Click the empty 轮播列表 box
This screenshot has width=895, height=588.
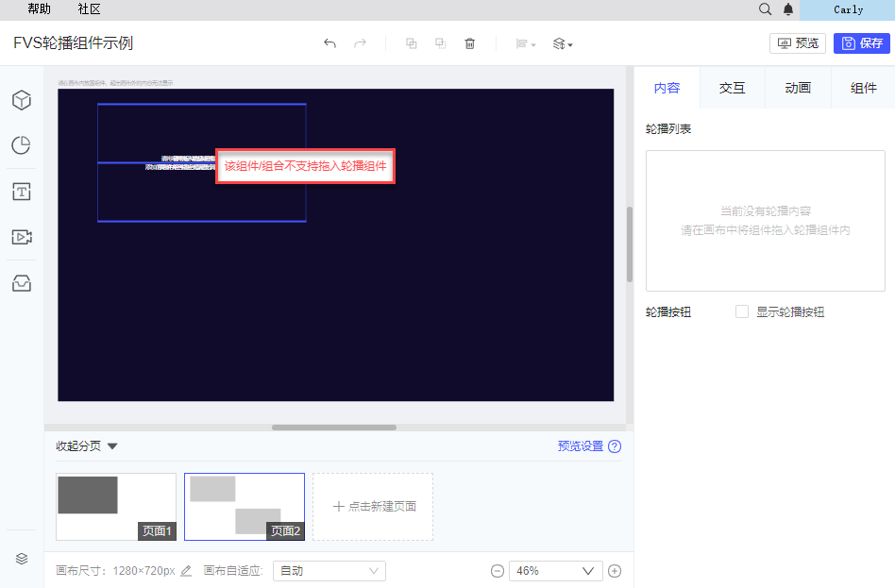(766, 221)
